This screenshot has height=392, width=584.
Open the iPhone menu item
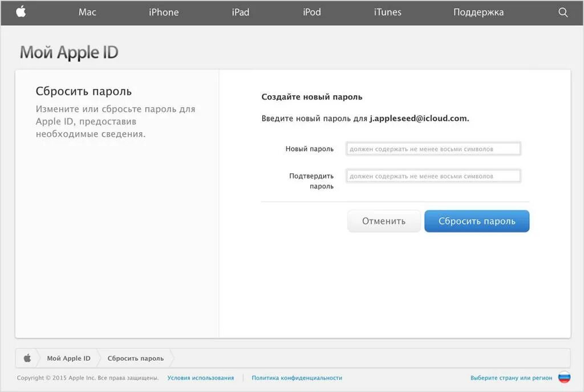(x=164, y=12)
